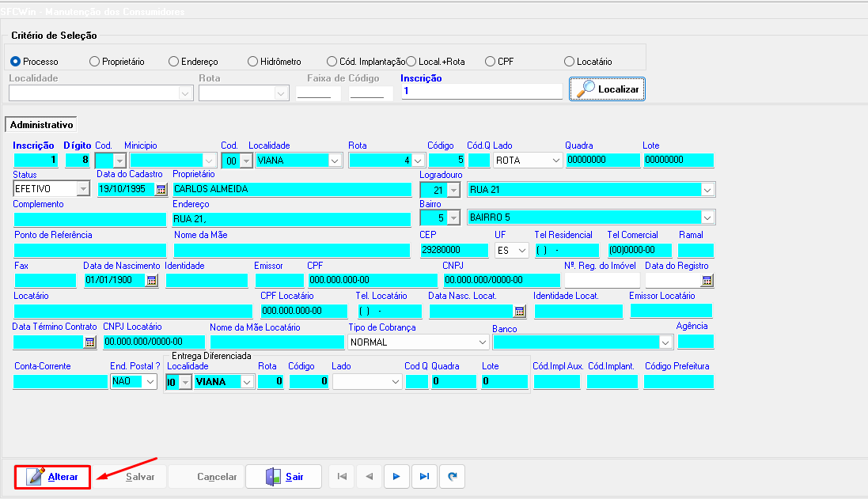Click the Proprietário name field
This screenshot has width=868, height=499.
tap(291, 190)
